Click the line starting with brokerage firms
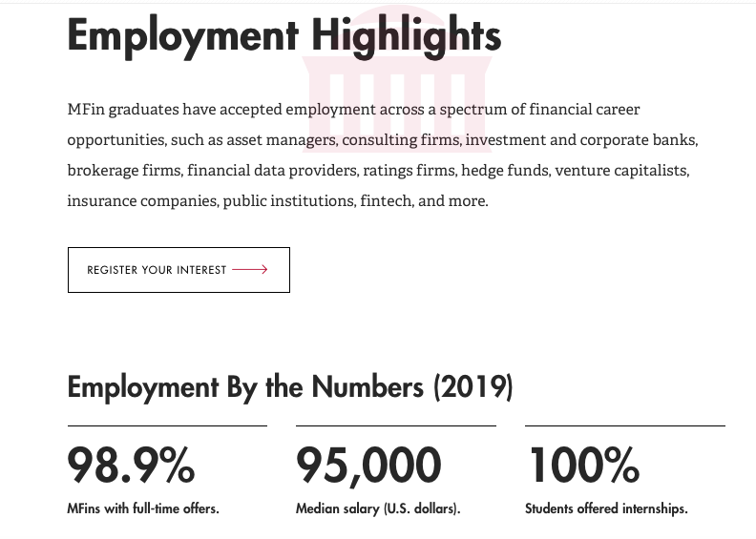Screen dimensions: 756x539 click(x=379, y=171)
